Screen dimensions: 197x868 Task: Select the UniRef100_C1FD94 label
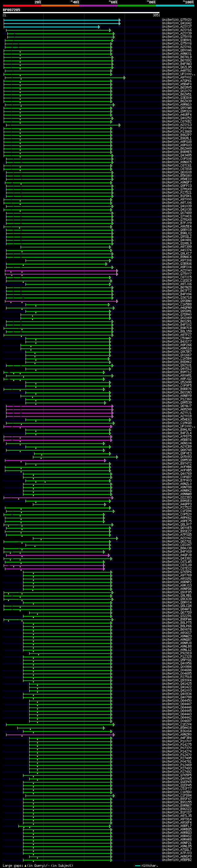click(x=177, y=511)
